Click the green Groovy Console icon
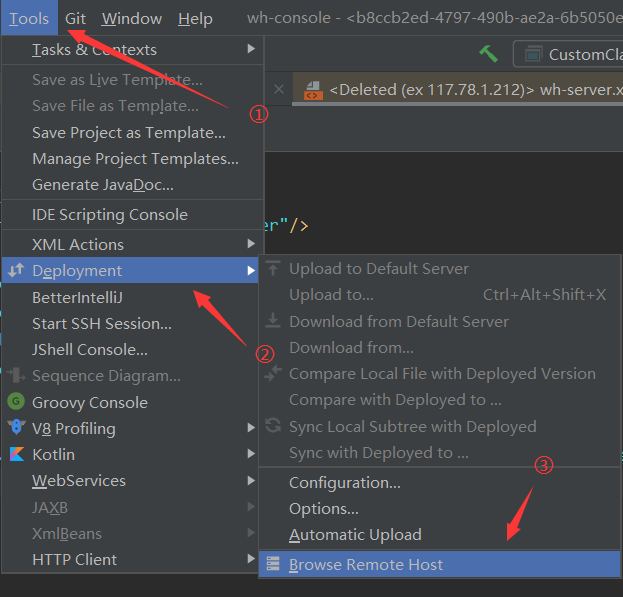 pyautogui.click(x=16, y=401)
